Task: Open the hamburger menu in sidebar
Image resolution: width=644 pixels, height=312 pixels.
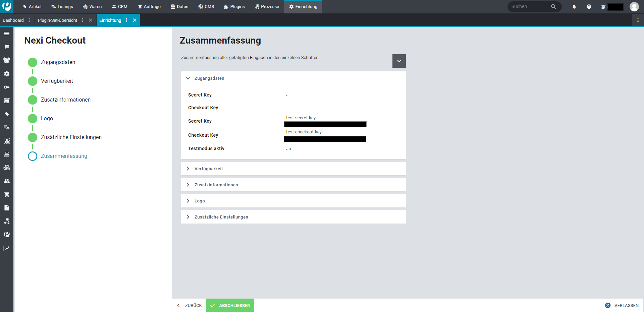Action: [7, 34]
